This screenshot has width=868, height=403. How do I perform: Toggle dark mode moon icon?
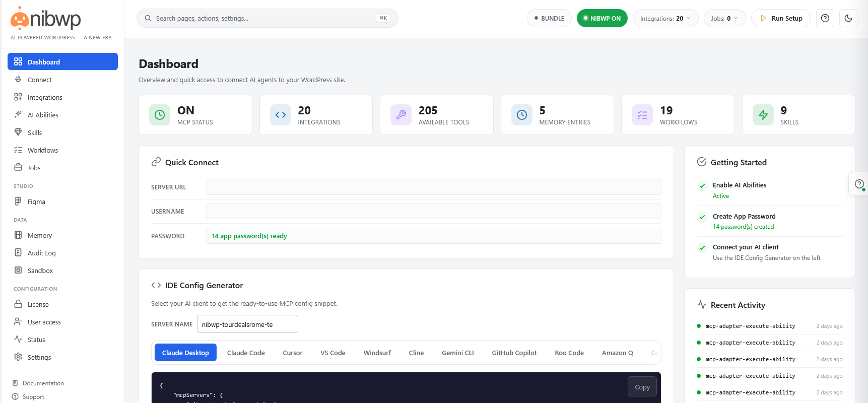point(848,18)
